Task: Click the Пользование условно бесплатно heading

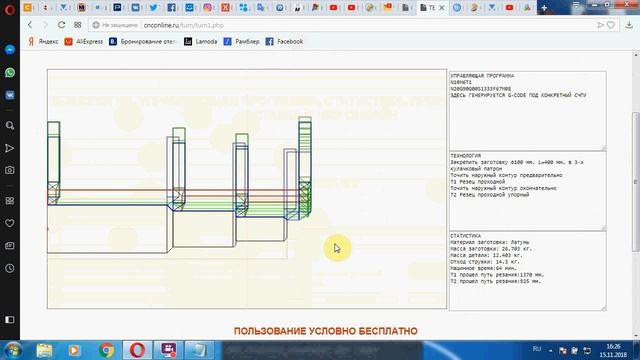Action: (325, 331)
